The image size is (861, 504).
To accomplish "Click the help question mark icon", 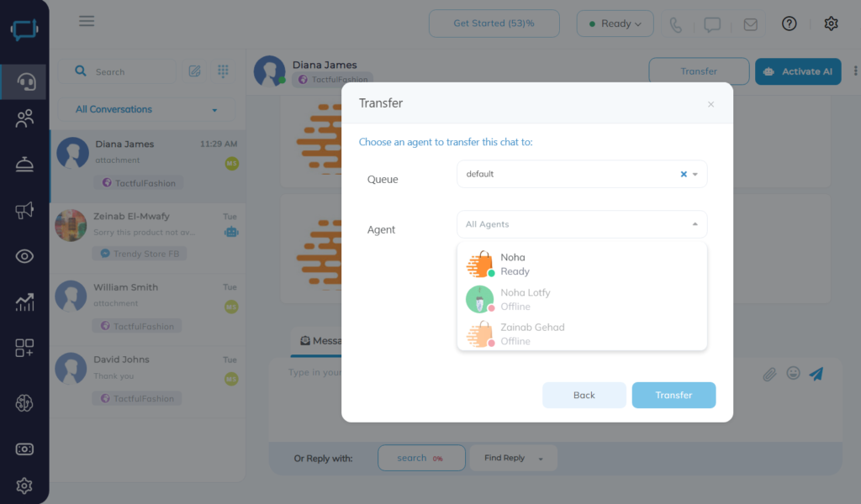I will point(789,24).
